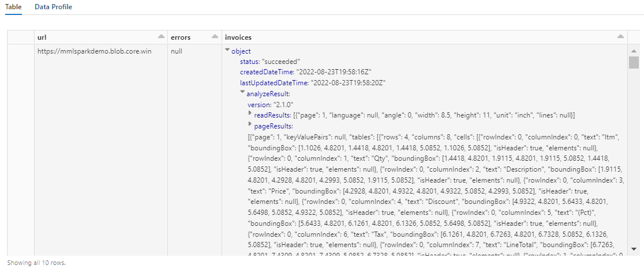The image size is (644, 269).
Task: Click the scrollbar's down arrow
Action: [634, 249]
